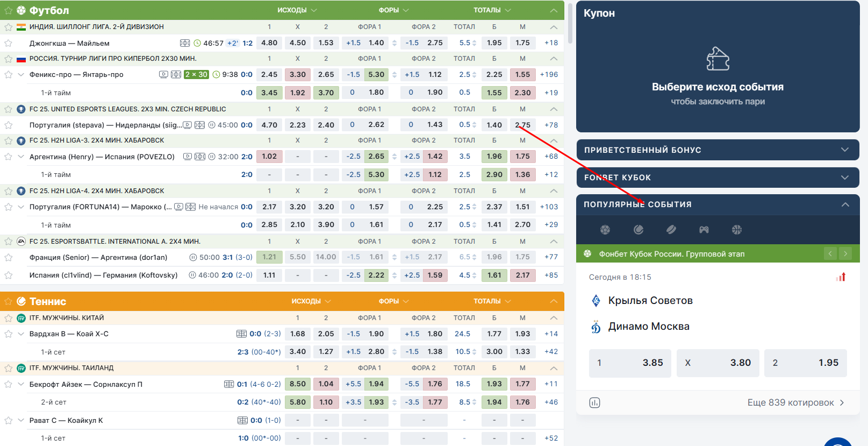This screenshot has height=446, width=868.
Task: Collapse the Популярные события panel
Action: coord(845,204)
